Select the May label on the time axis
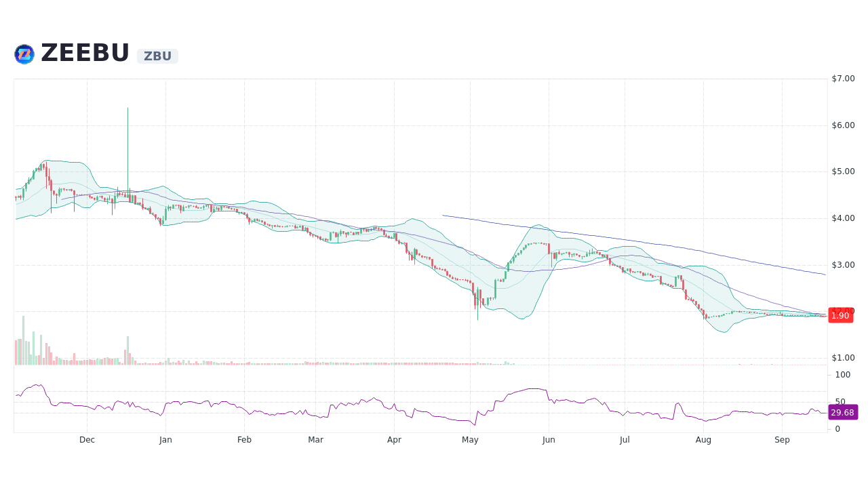 pos(470,439)
